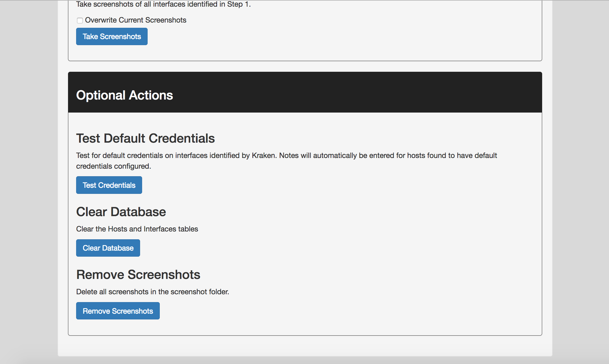Click the text mentioning Step 1

(x=163, y=4)
